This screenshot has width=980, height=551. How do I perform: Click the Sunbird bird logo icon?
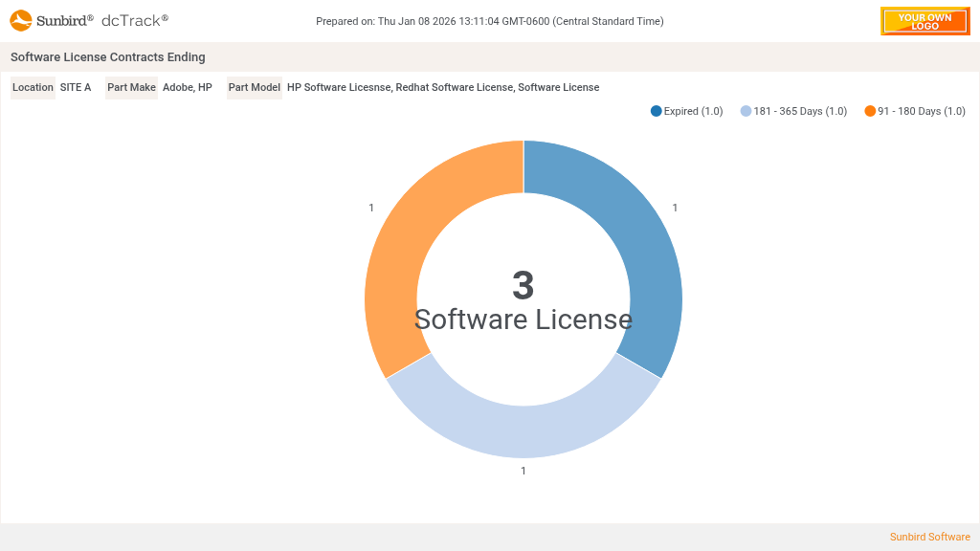[21, 20]
